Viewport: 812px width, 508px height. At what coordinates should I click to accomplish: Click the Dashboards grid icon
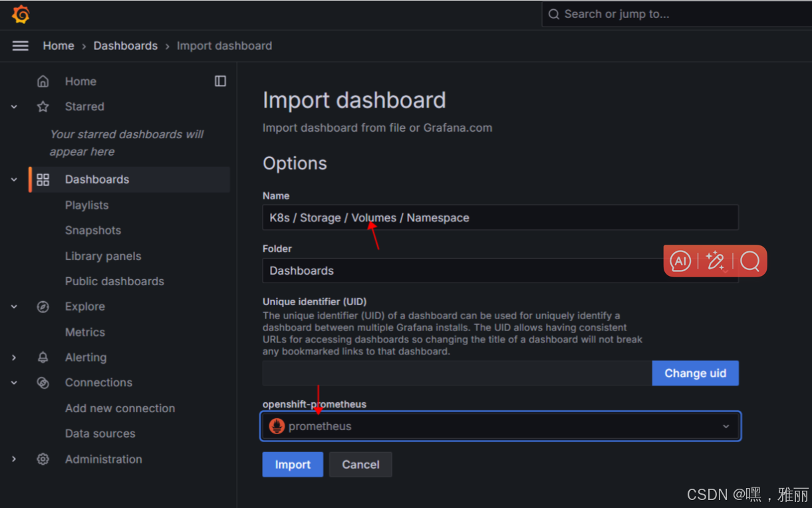43,180
